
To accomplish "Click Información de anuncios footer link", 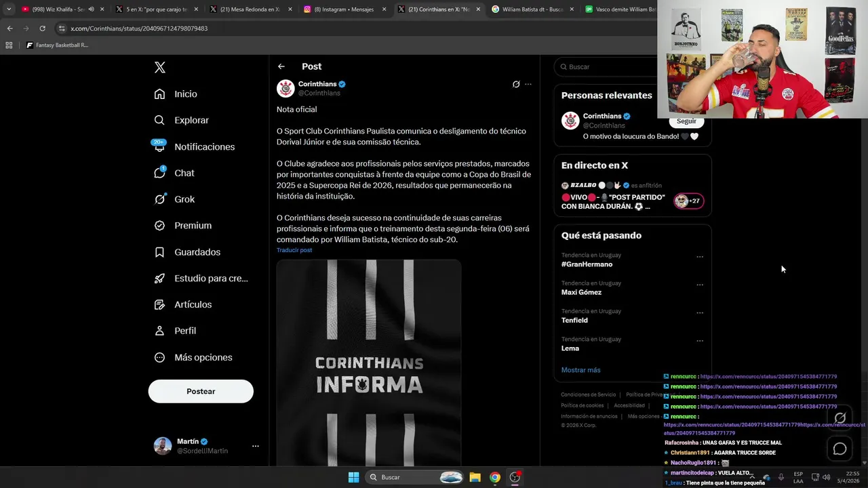I will coord(589,416).
